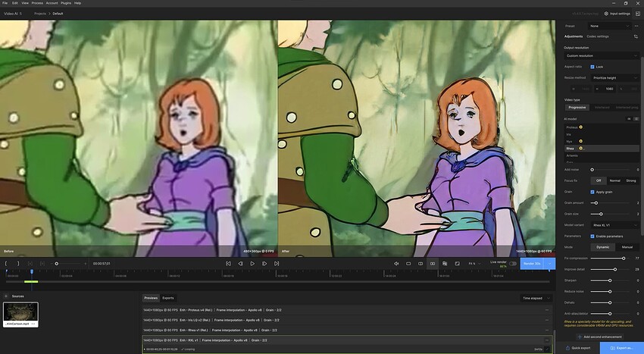
Task: Switch to Exports tab
Action: point(168,298)
